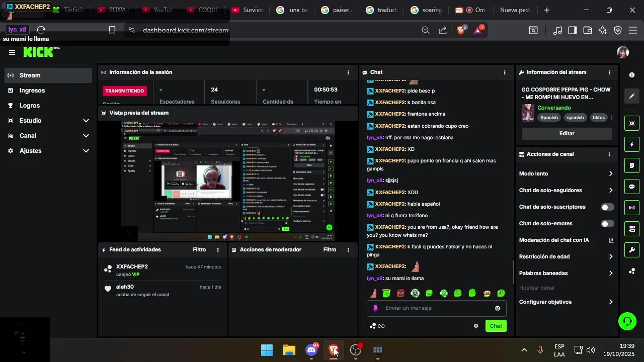
Task: Click the Enviar un mensaje input field
Action: (436, 308)
